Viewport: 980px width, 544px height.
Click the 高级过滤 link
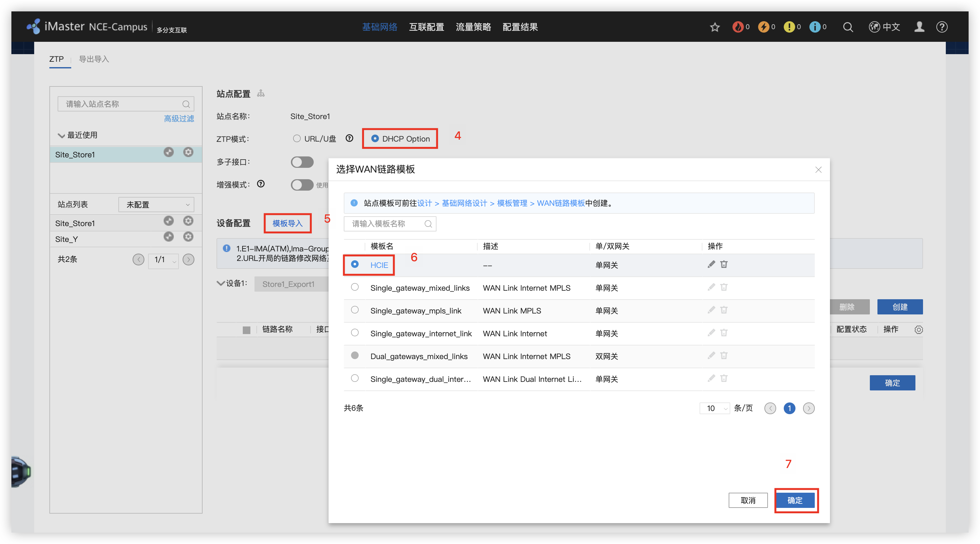tap(179, 118)
